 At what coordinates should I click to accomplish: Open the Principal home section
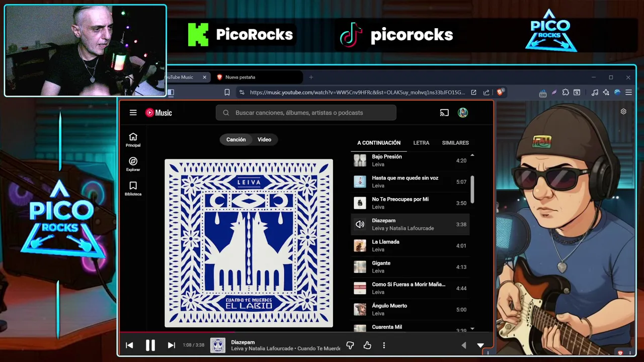click(x=133, y=140)
